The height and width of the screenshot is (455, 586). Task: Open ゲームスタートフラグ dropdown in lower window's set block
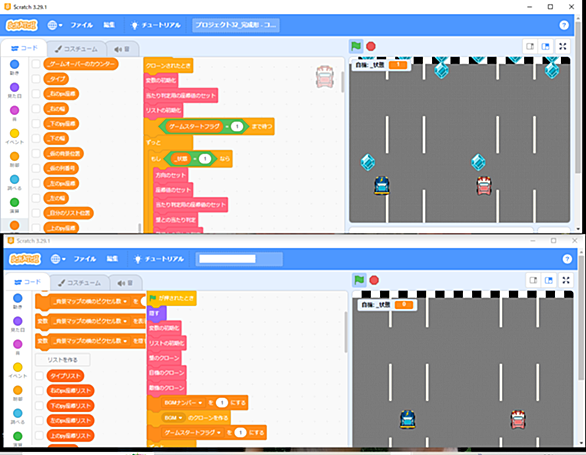192,433
